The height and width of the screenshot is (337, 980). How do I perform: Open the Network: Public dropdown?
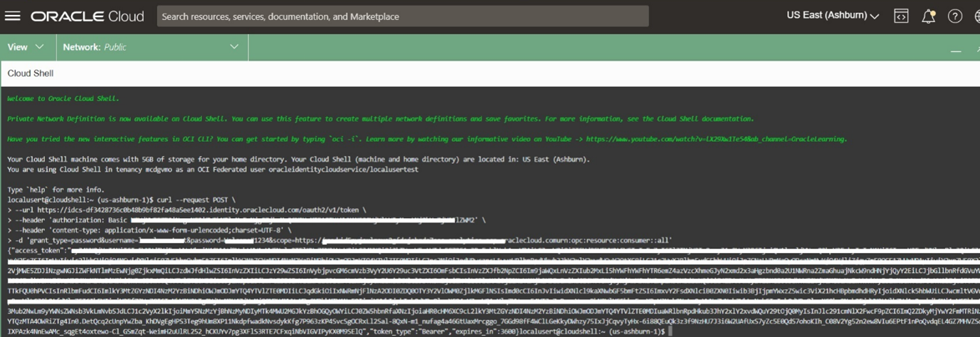[151, 47]
